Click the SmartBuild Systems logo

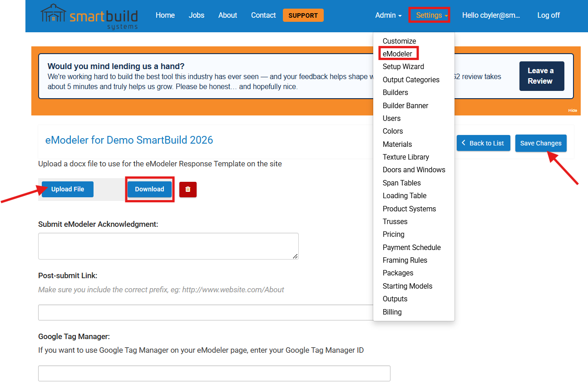click(89, 17)
